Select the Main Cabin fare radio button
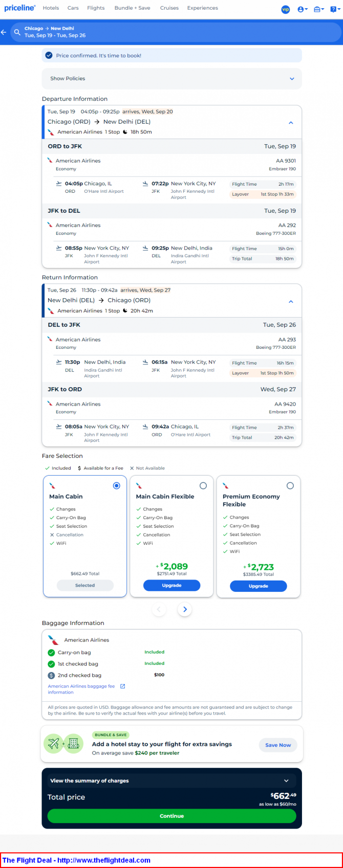 click(116, 486)
